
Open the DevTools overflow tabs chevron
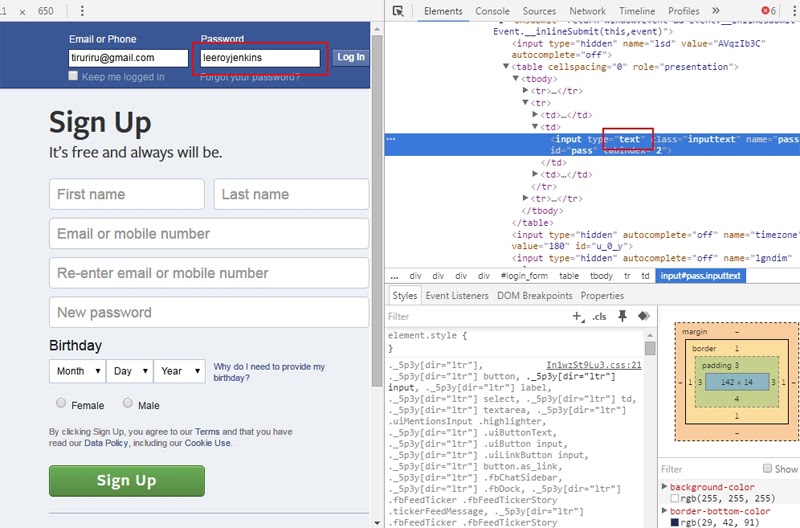click(716, 11)
